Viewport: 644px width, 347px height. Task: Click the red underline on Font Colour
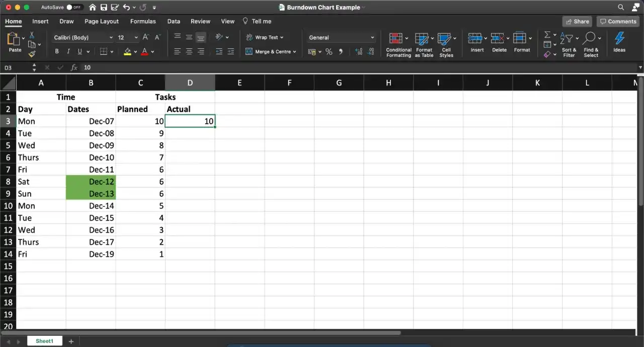[144, 53]
